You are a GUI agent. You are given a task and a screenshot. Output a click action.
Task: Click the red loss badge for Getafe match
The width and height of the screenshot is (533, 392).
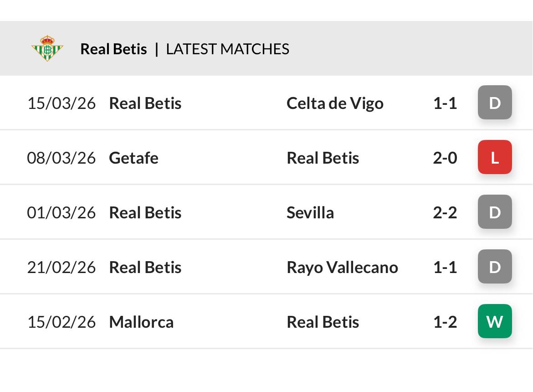click(x=495, y=158)
